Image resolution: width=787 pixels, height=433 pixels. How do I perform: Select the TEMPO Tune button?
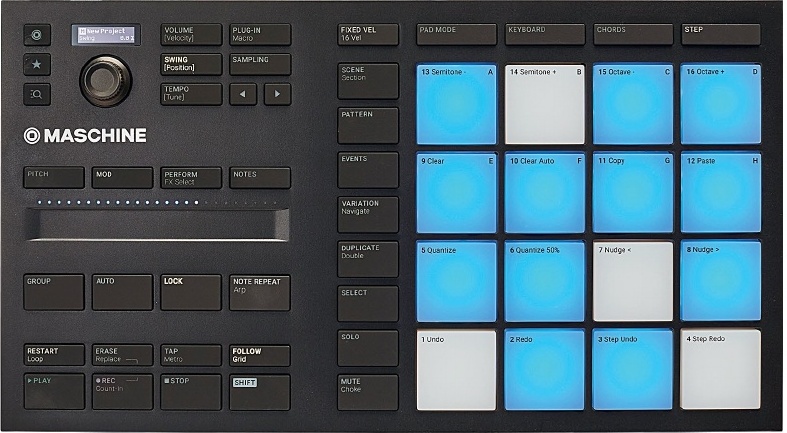click(x=191, y=94)
